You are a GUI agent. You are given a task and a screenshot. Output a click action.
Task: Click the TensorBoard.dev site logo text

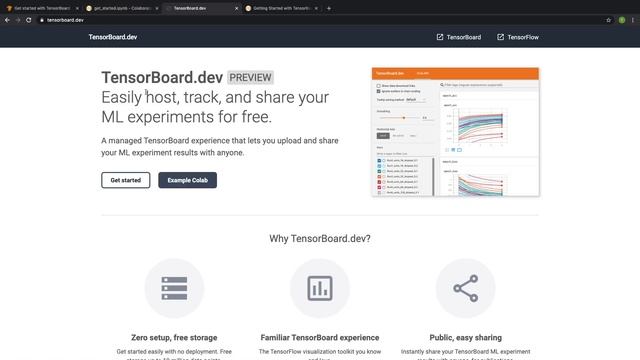[113, 37]
